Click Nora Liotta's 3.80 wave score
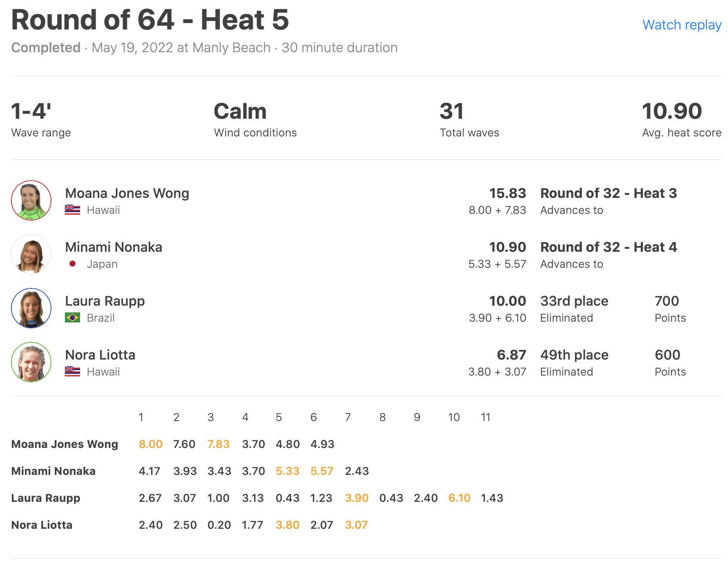Screen dimensions: 728x565 287,525
